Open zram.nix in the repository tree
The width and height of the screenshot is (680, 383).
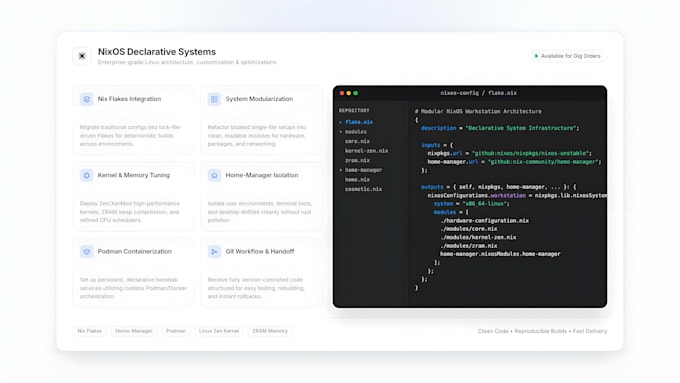(357, 160)
